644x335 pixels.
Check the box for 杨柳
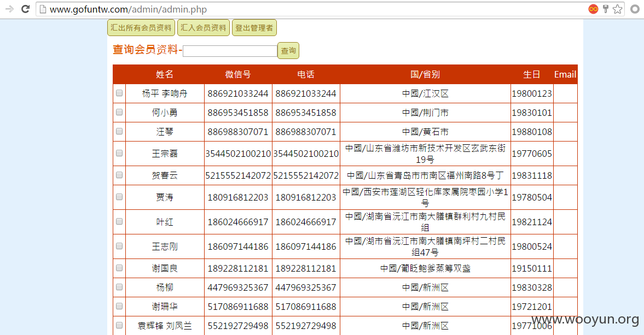pyautogui.click(x=119, y=287)
